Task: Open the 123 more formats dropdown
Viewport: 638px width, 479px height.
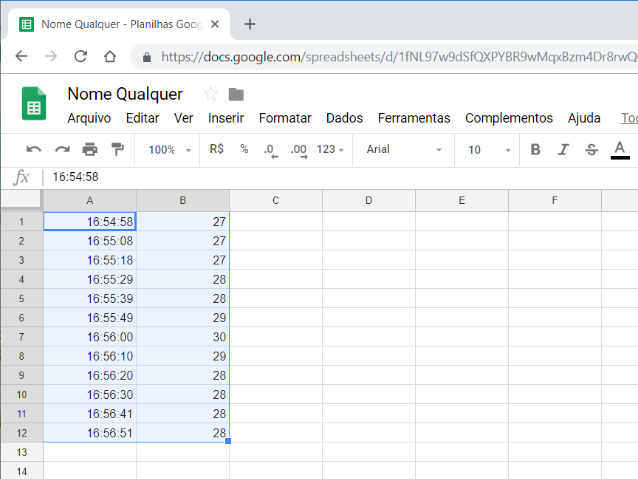Action: point(330,149)
